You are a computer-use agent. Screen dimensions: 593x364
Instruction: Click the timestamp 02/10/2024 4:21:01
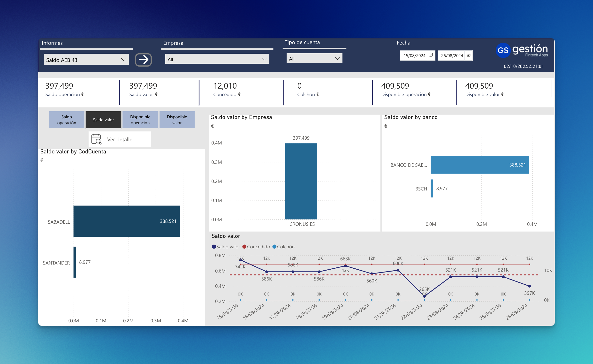tap(524, 66)
